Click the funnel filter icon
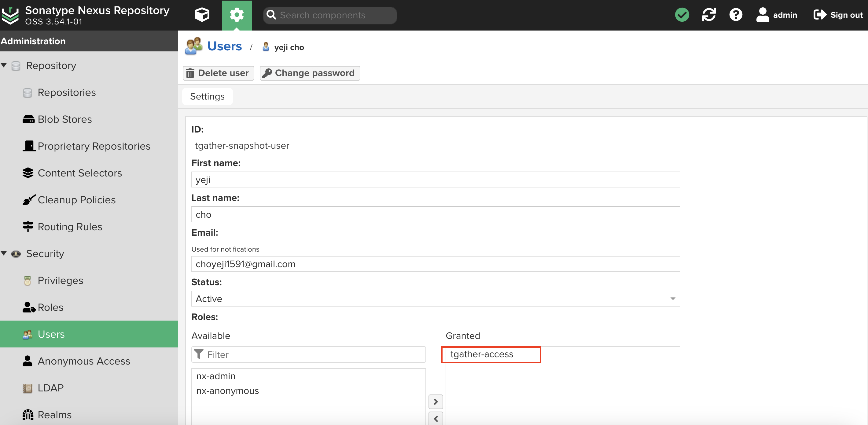The image size is (868, 425). [x=199, y=354]
